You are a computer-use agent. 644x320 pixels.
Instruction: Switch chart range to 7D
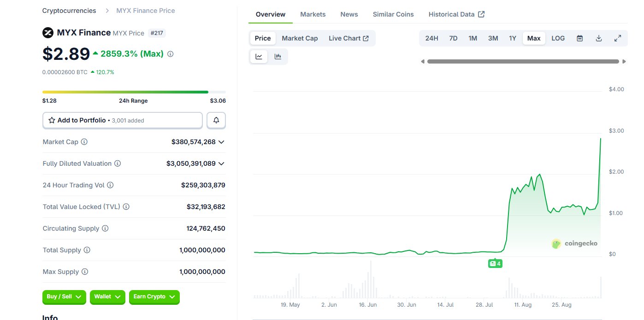(453, 38)
